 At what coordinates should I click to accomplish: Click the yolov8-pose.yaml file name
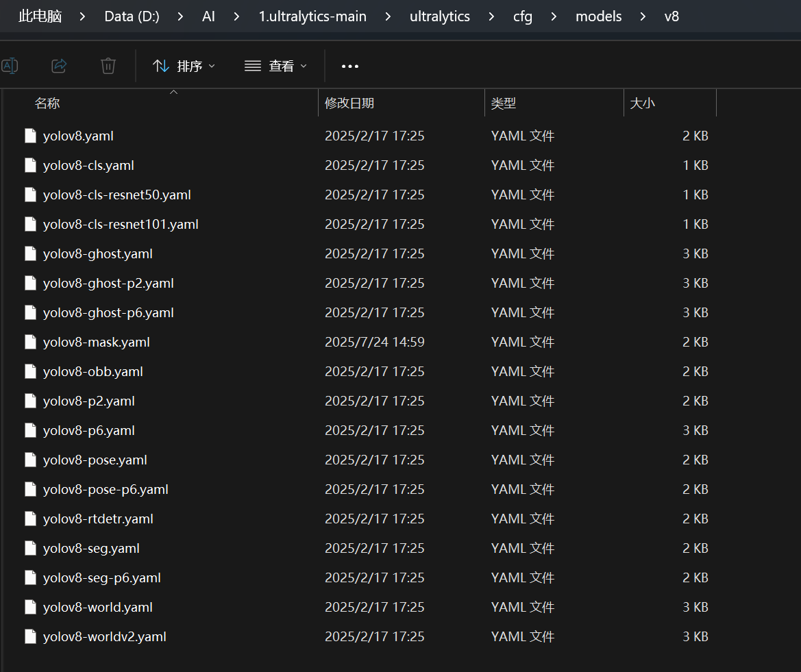tap(95, 460)
